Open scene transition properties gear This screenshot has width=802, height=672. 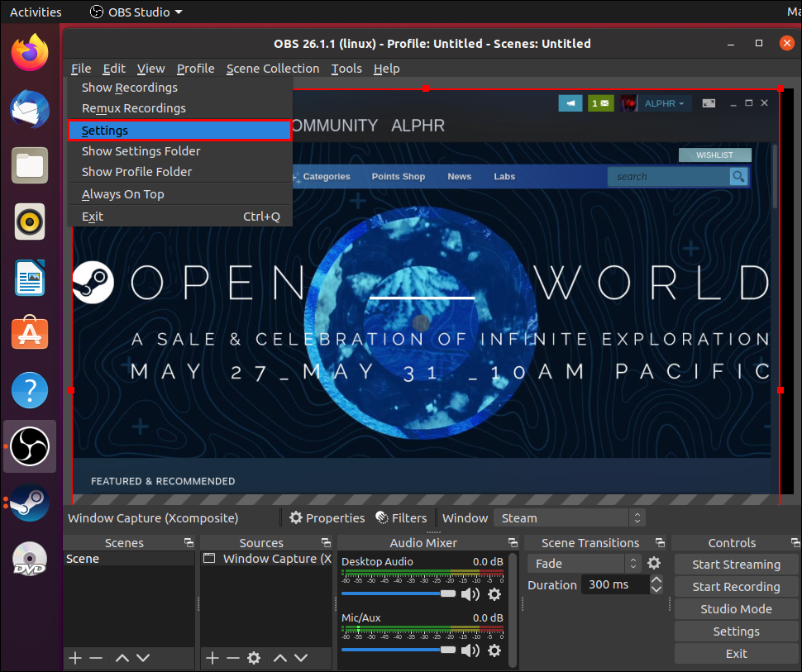(654, 564)
